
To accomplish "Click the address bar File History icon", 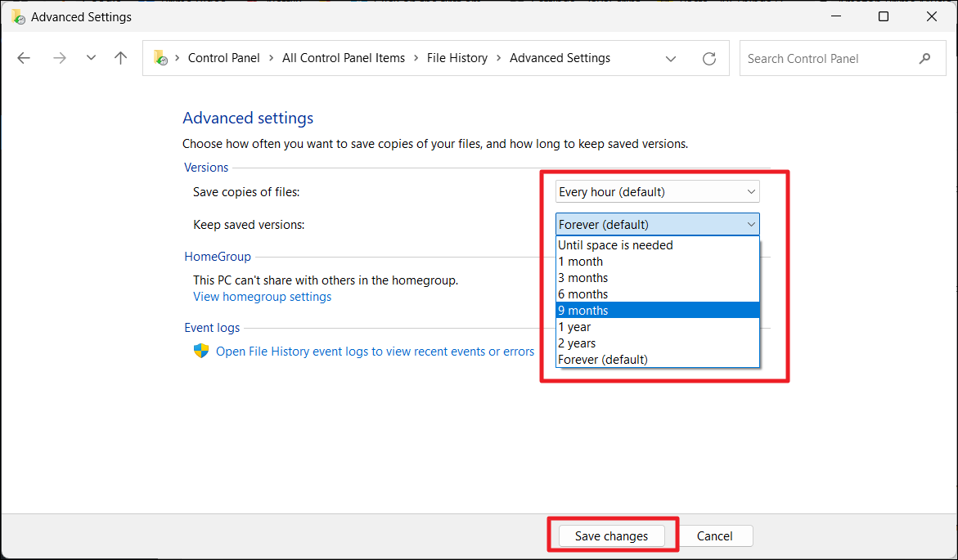I will click(161, 59).
